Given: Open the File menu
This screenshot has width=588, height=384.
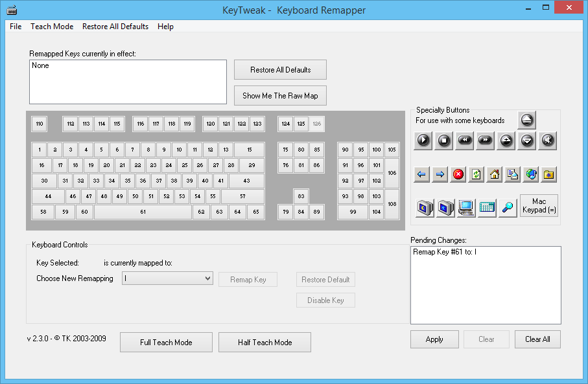Looking at the screenshot, I should point(16,27).
